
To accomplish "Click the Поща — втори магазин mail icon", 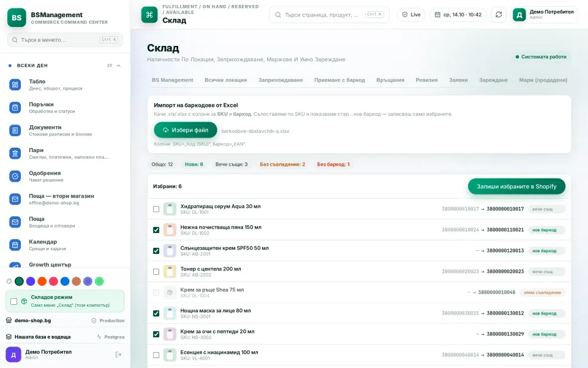I will [15, 199].
